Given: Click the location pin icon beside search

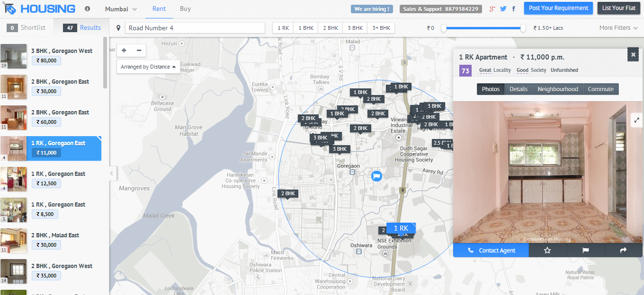Looking at the screenshot, I should point(118,28).
